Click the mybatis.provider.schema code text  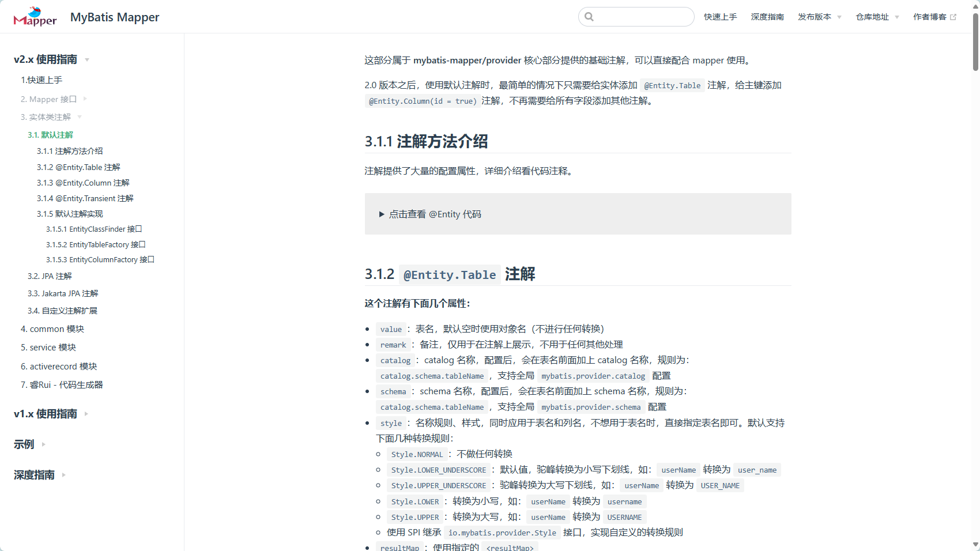[x=591, y=407]
